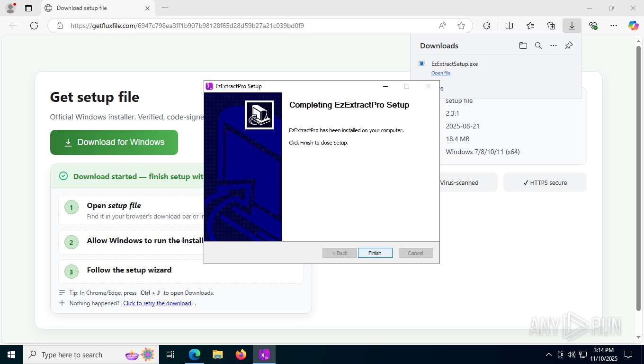Open the tab actions menu icon
The width and height of the screenshot is (644, 364).
coord(28,8)
